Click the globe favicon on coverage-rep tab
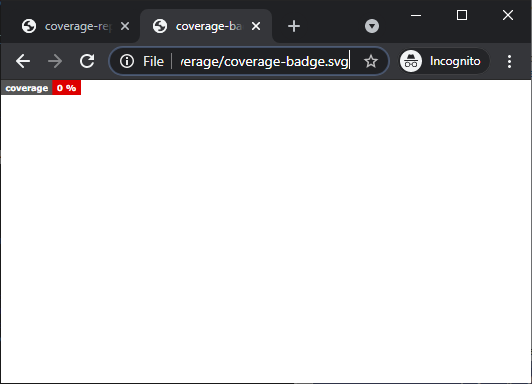This screenshot has height=384, width=532. point(29,26)
